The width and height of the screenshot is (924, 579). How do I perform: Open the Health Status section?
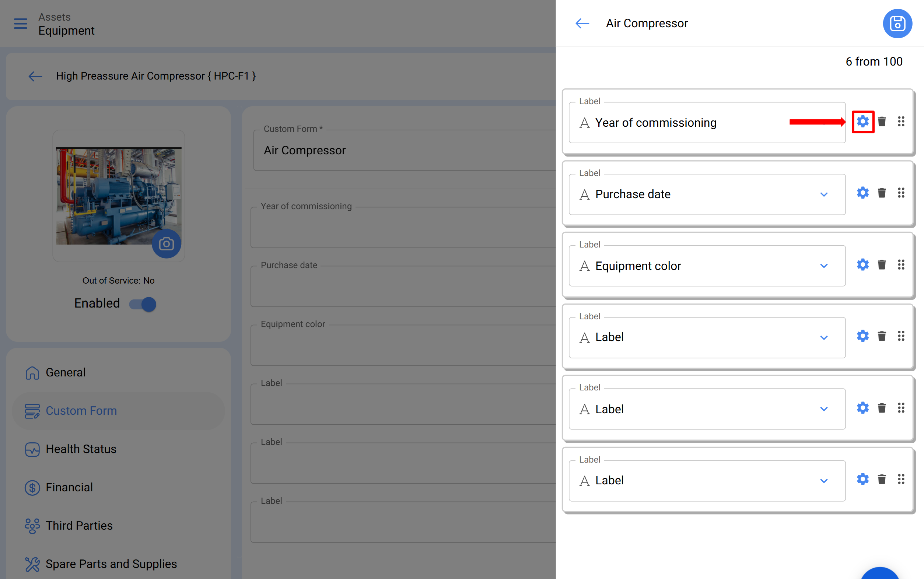pos(81,449)
